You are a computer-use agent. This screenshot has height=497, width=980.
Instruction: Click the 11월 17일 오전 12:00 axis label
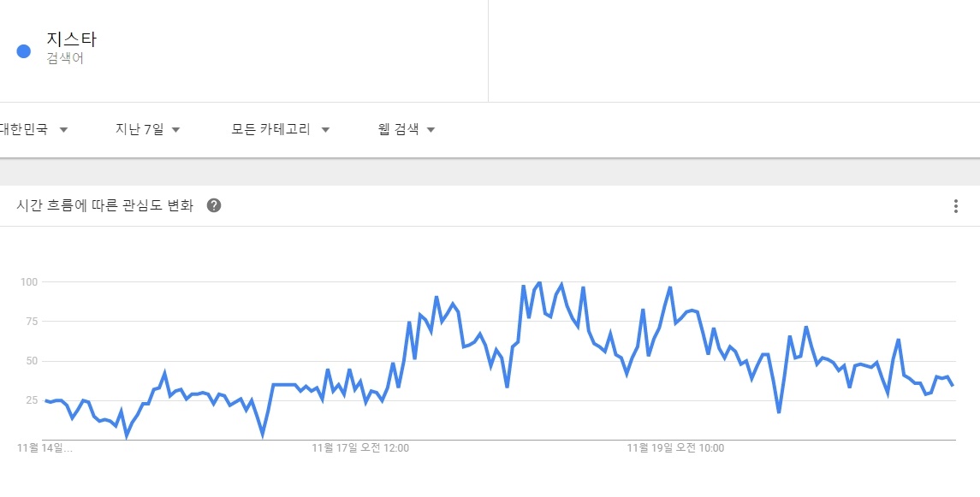[359, 447]
